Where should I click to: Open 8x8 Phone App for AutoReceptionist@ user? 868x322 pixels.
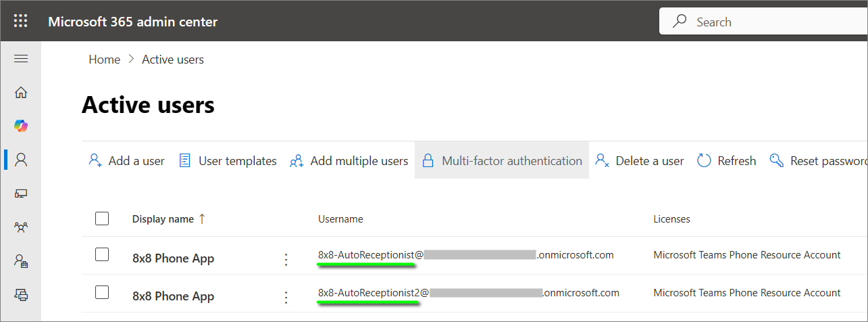173,258
